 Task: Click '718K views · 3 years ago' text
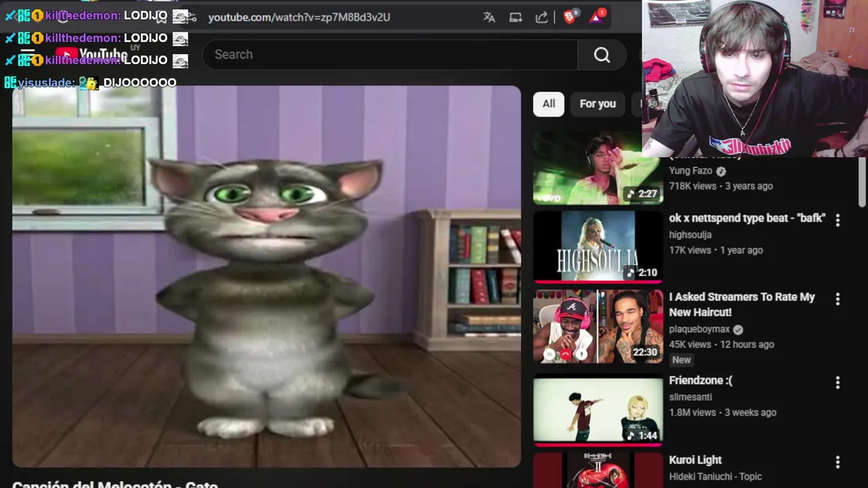(x=721, y=186)
